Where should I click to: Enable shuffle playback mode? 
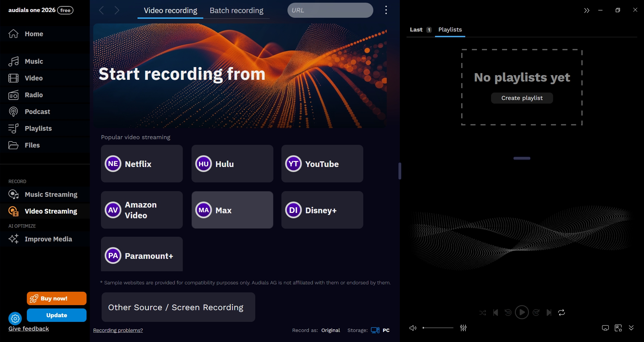(482, 312)
